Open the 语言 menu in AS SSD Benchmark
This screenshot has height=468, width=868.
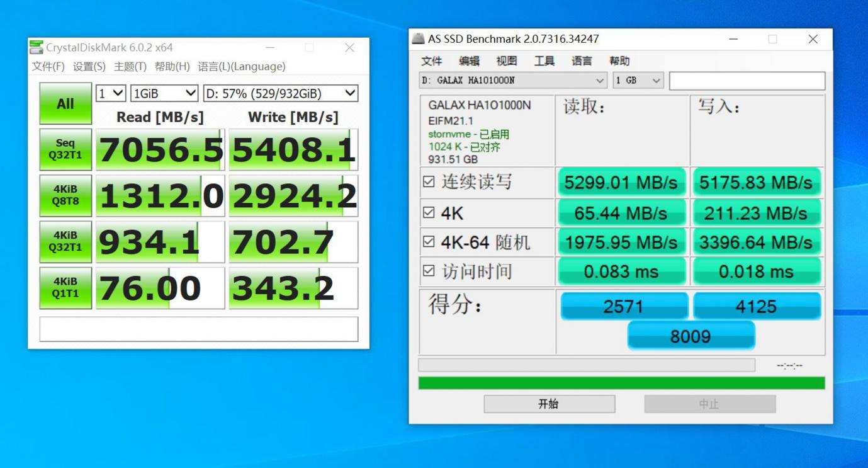(582, 61)
